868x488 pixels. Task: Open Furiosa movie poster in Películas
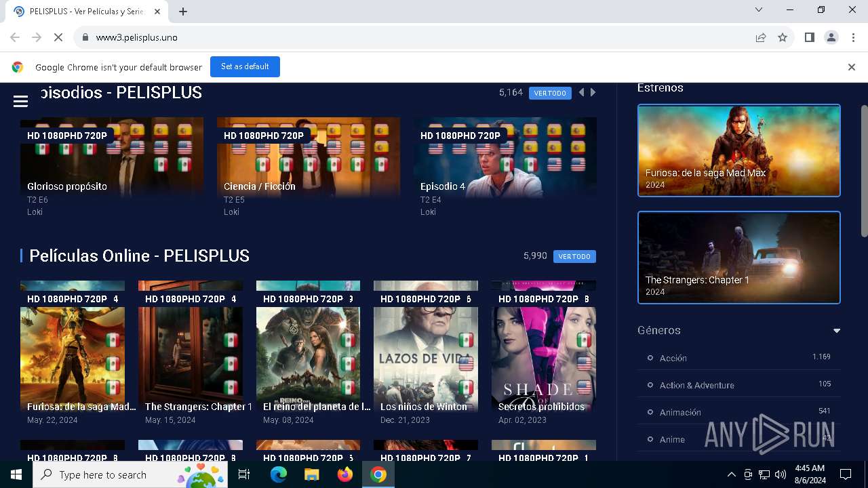pos(73,346)
